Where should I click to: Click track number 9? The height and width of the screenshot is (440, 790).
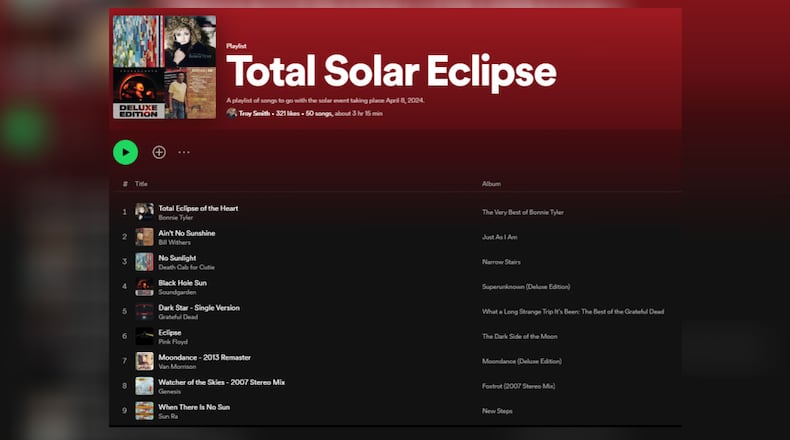[124, 411]
